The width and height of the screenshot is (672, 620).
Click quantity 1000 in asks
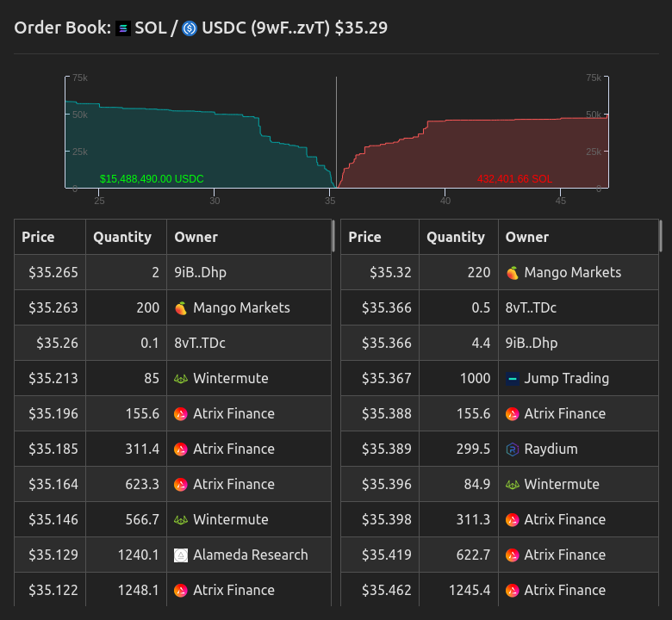(x=476, y=379)
